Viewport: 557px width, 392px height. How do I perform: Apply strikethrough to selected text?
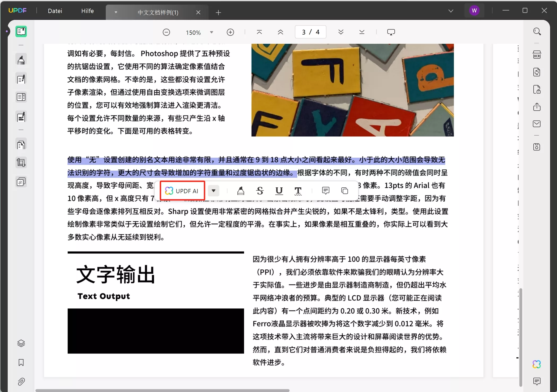[x=260, y=191]
